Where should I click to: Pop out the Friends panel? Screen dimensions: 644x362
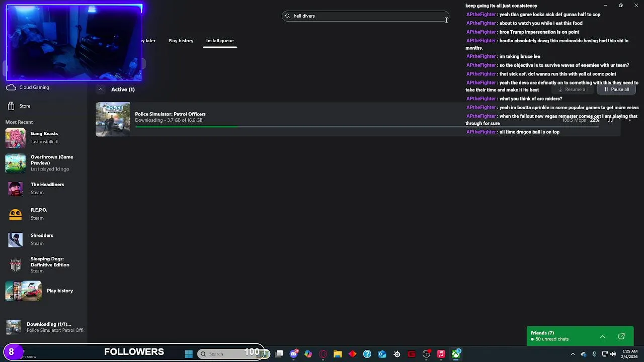(x=621, y=336)
